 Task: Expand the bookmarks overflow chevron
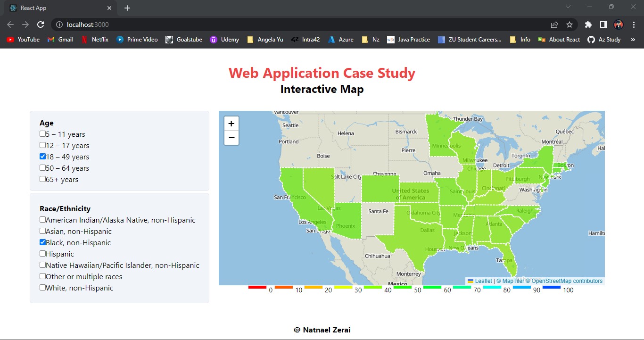[x=634, y=40]
